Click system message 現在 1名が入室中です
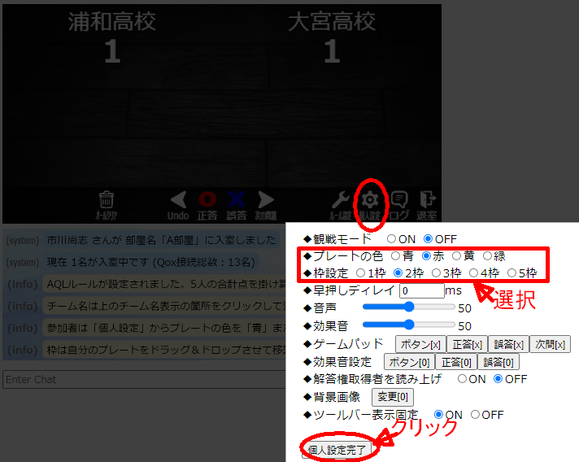The height and width of the screenshot is (462, 579). click(151, 263)
